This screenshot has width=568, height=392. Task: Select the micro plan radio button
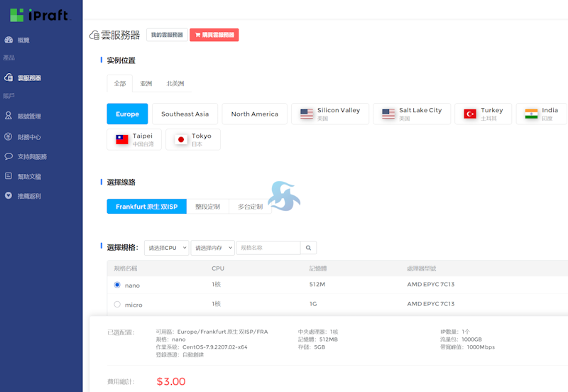coord(117,305)
